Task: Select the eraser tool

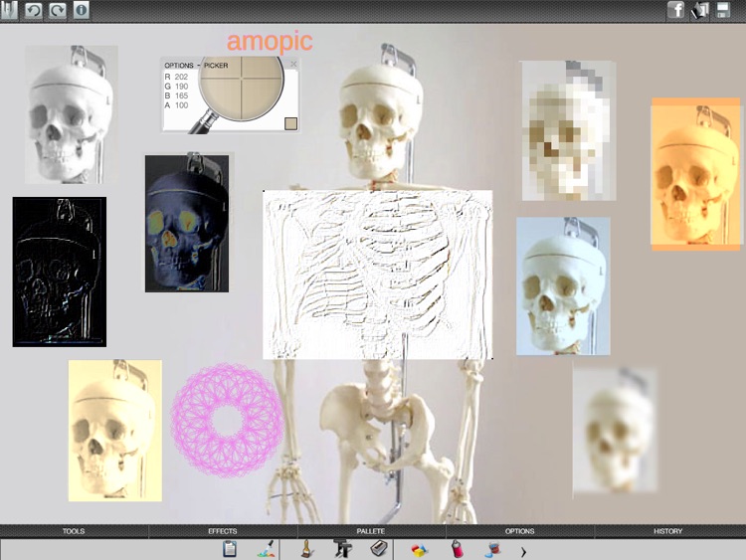Action: [379, 549]
